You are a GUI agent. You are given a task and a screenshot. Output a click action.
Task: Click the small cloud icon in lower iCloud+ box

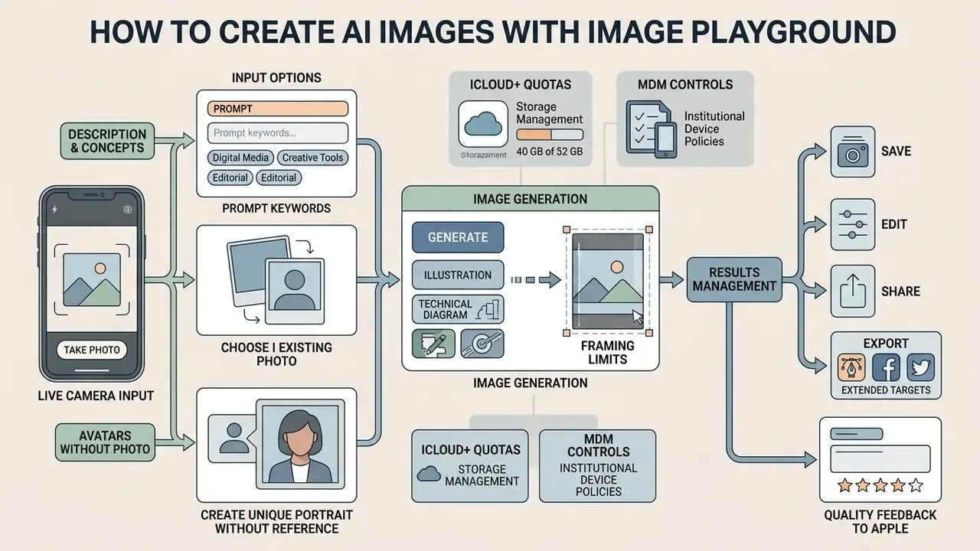pos(430,474)
